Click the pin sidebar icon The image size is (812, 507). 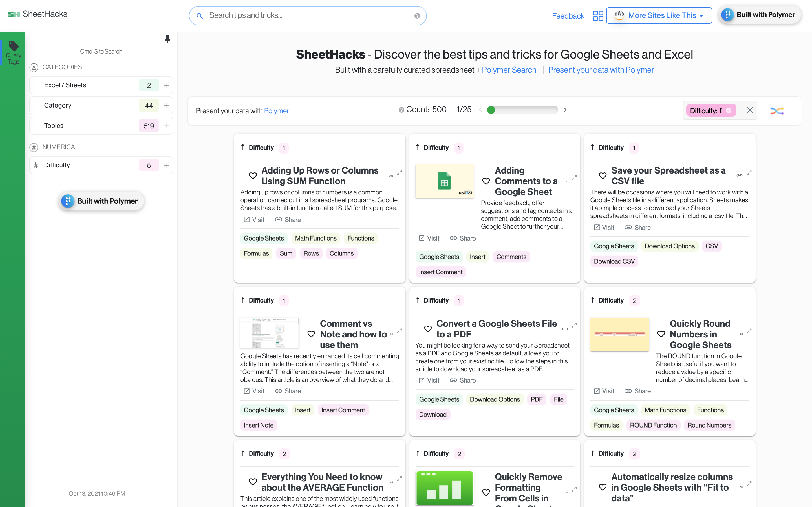point(167,39)
